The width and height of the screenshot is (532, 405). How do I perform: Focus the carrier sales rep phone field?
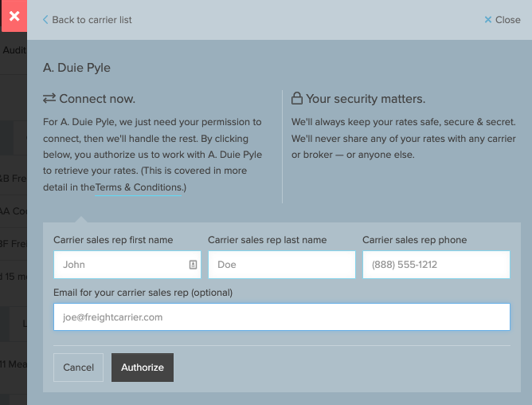(x=436, y=265)
